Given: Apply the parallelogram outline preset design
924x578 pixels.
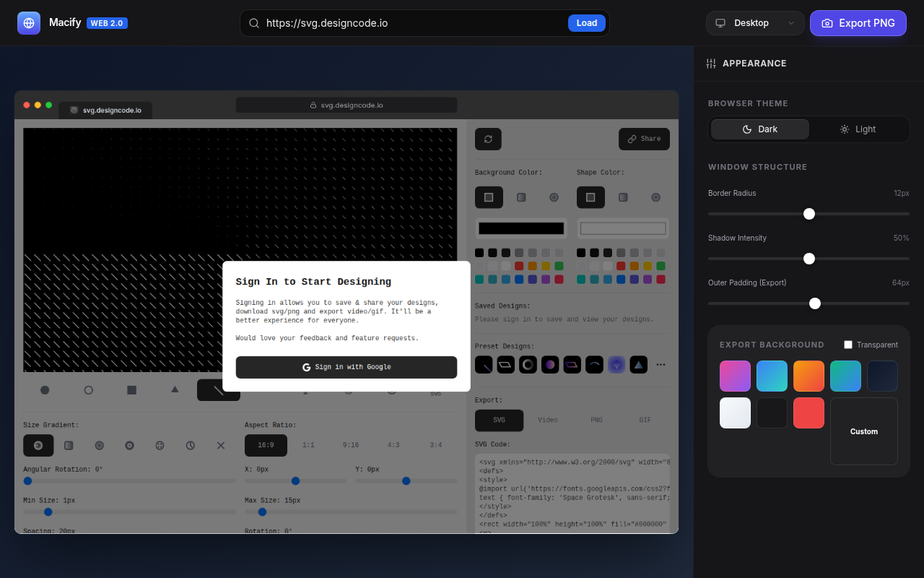Looking at the screenshot, I should click(x=506, y=365).
